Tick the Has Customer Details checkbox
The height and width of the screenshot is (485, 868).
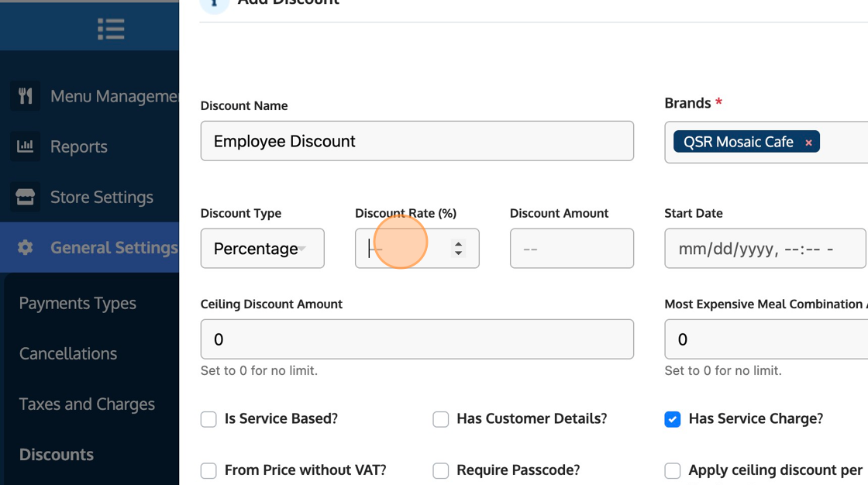pos(441,419)
